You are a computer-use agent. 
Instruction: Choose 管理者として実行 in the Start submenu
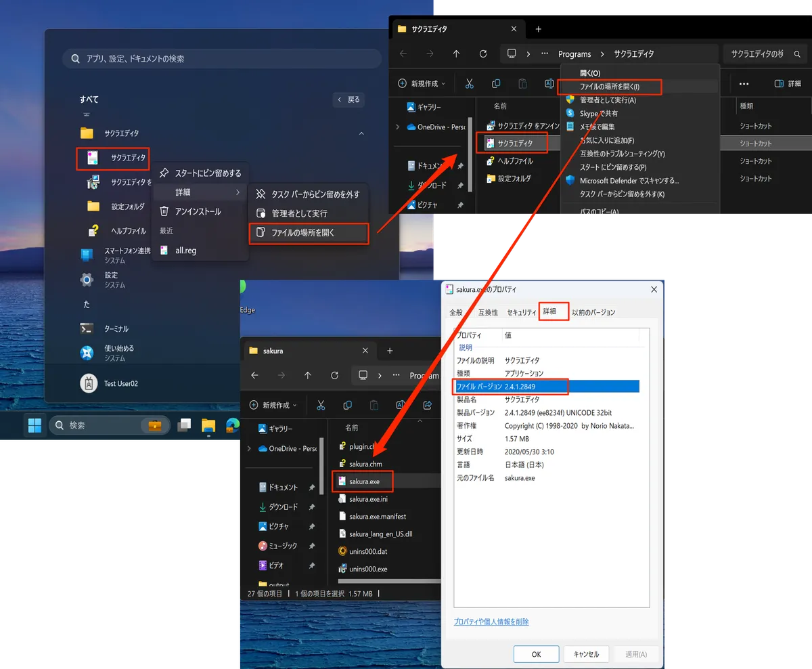pyautogui.click(x=309, y=213)
